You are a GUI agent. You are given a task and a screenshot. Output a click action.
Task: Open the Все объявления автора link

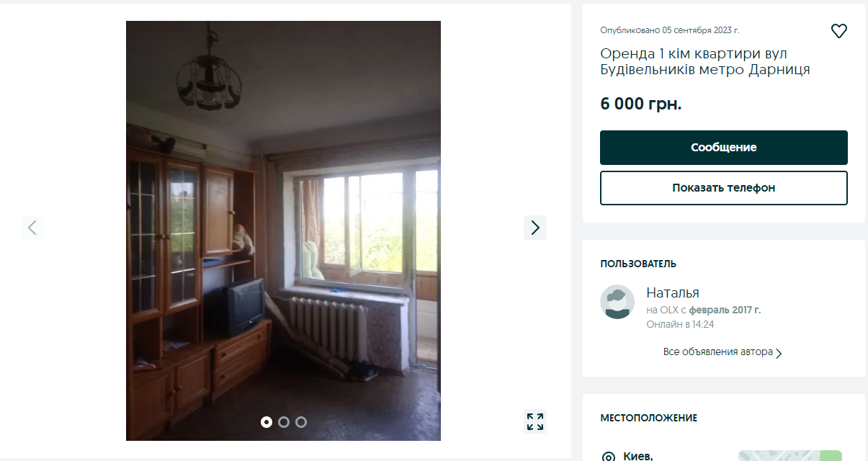click(718, 352)
